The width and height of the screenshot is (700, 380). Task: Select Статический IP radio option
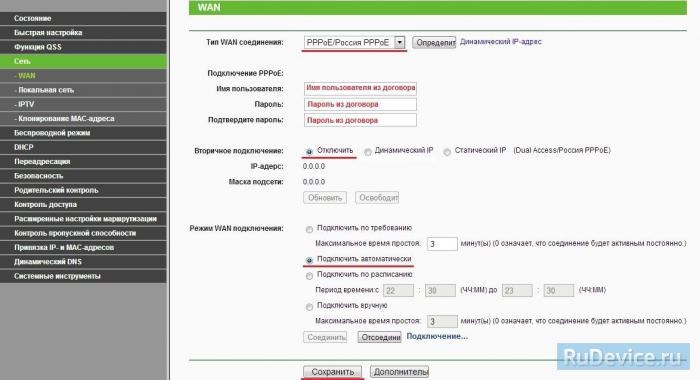[x=447, y=152]
